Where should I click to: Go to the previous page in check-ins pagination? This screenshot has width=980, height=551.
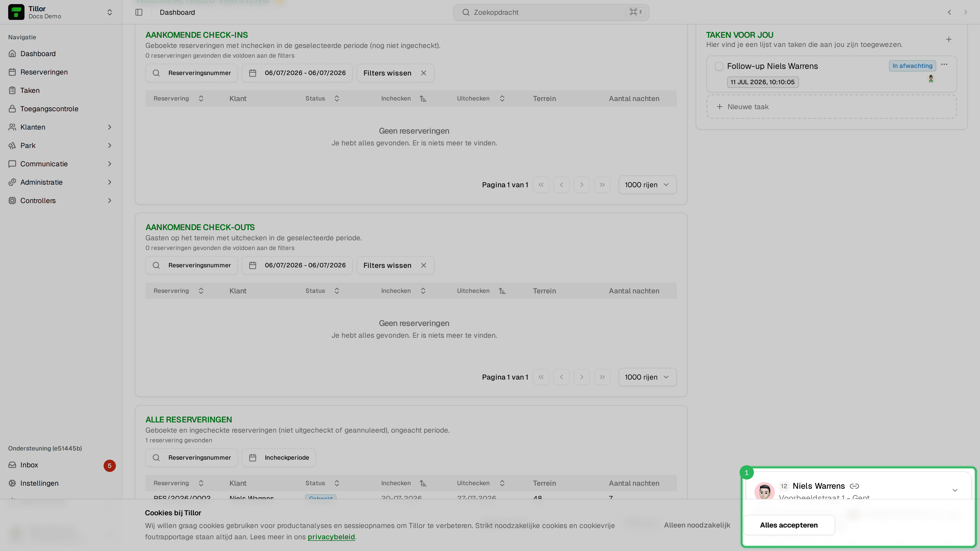coord(561,185)
